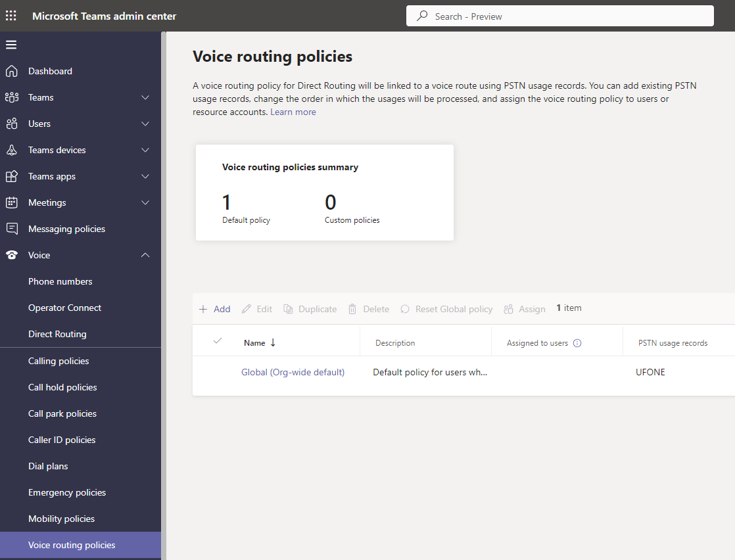Click the Assign people icon
The image size is (735, 560).
(x=508, y=310)
